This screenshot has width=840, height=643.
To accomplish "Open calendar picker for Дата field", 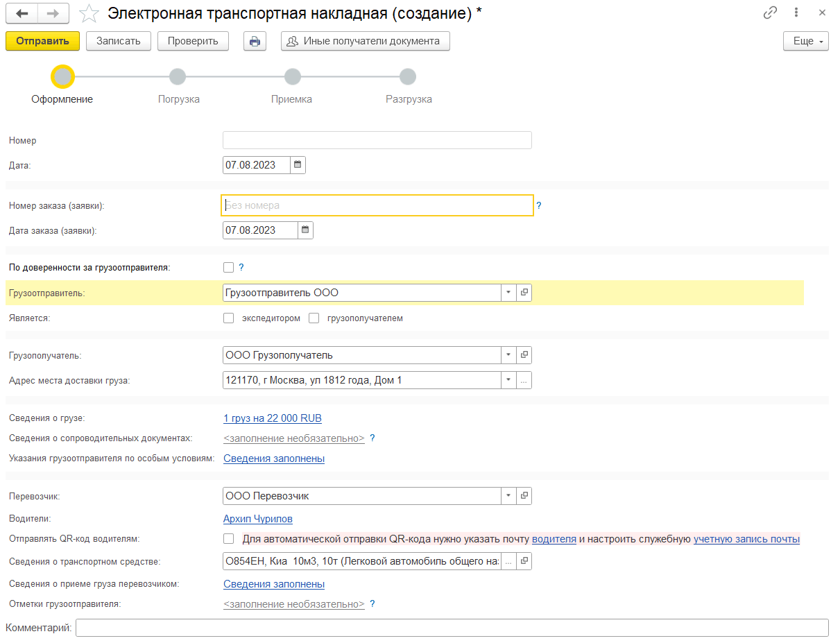I will [x=298, y=165].
